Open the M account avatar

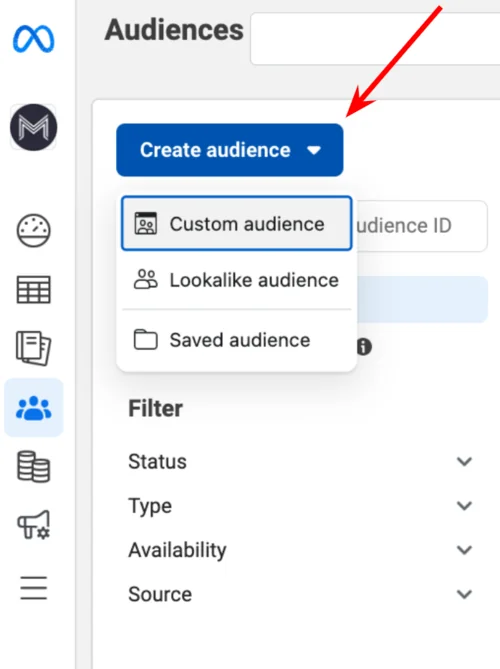pos(34,127)
